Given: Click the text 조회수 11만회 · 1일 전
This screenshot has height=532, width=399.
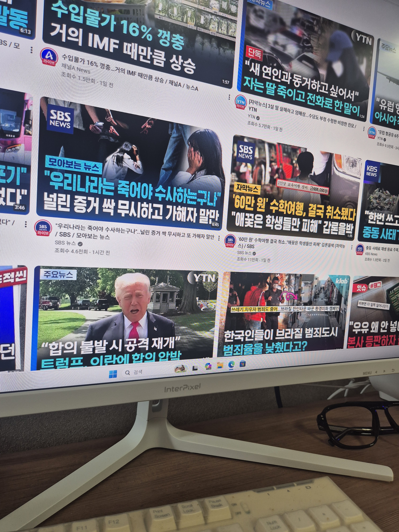Looking at the screenshot, I should (253, 260).
